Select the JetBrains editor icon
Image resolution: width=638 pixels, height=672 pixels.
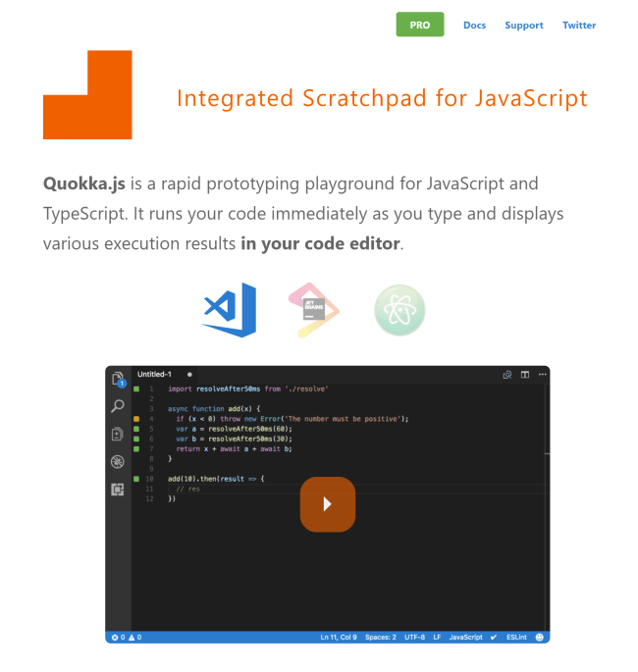[314, 309]
